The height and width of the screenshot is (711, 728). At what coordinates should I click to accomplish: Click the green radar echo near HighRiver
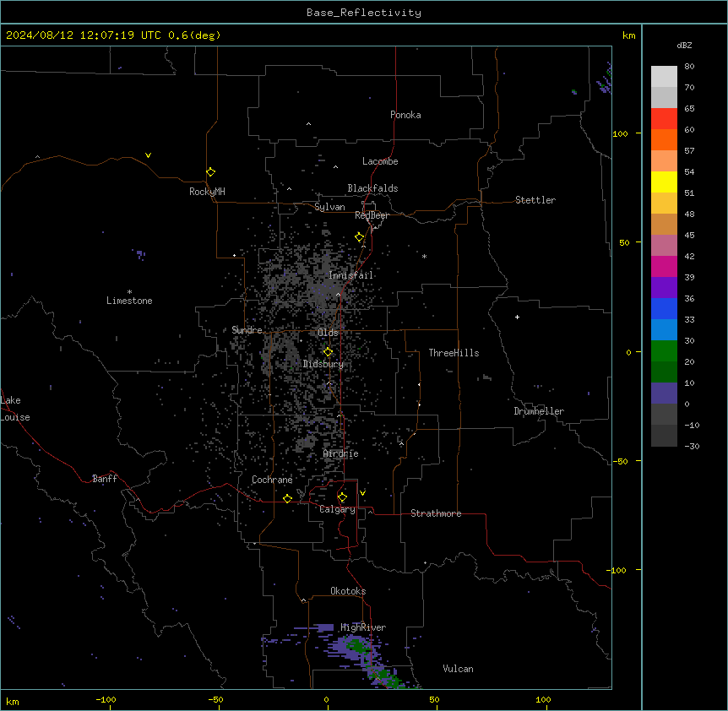tap(356, 646)
